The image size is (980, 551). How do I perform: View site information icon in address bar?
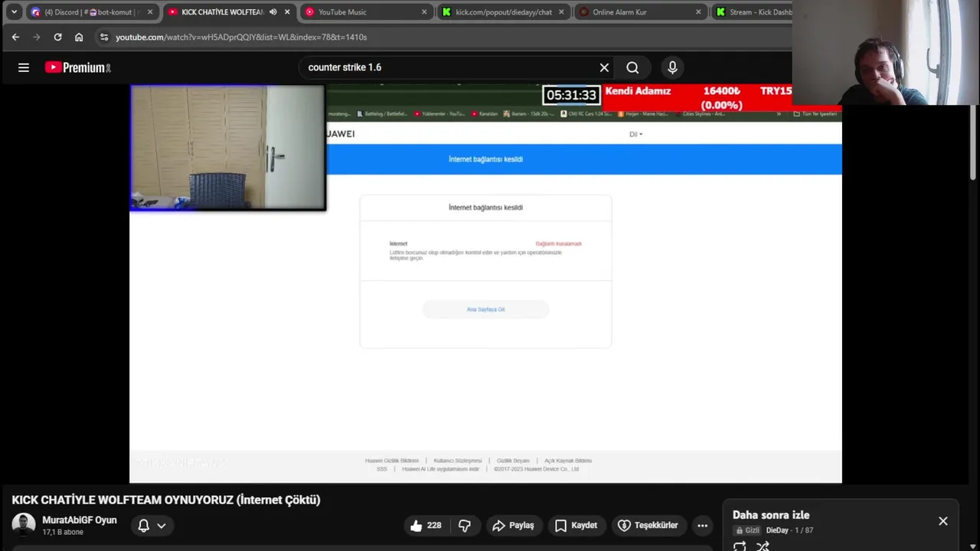click(x=104, y=37)
